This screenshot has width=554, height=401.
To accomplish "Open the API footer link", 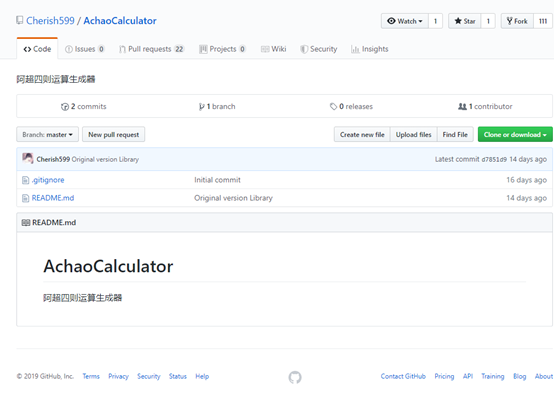I will [468, 376].
